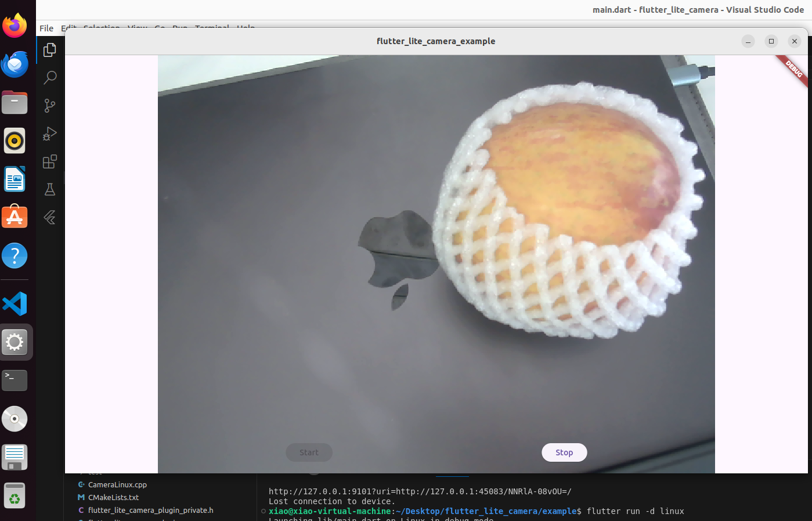Open the Files manager from the dock
Viewport: 812px width, 521px height.
pyautogui.click(x=15, y=103)
